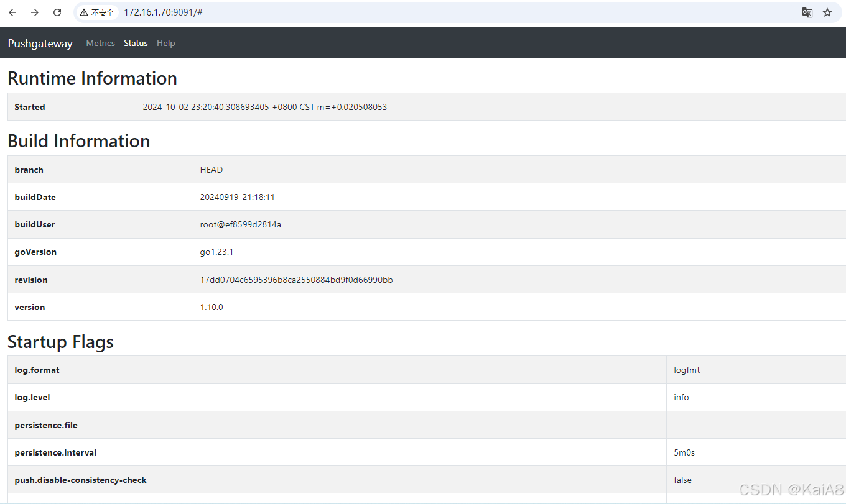Viewport: 846px width, 504px height.
Task: Select the buildUser row label
Action: pyautogui.click(x=35, y=224)
